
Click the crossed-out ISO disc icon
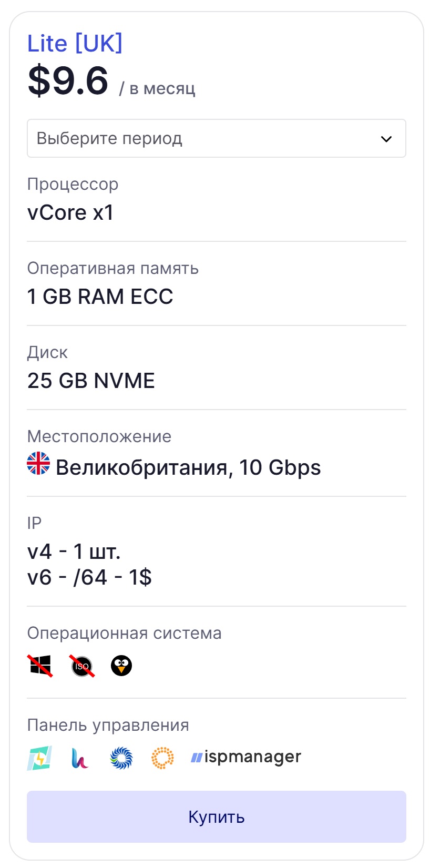pyautogui.click(x=82, y=666)
